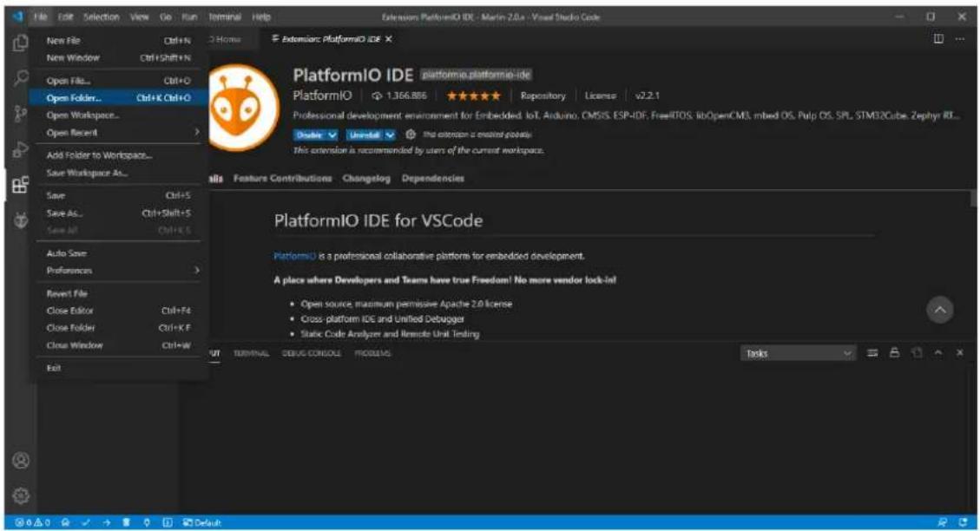Click the scroll-to-top round arrow button
The image size is (980, 531).
pos(939,310)
